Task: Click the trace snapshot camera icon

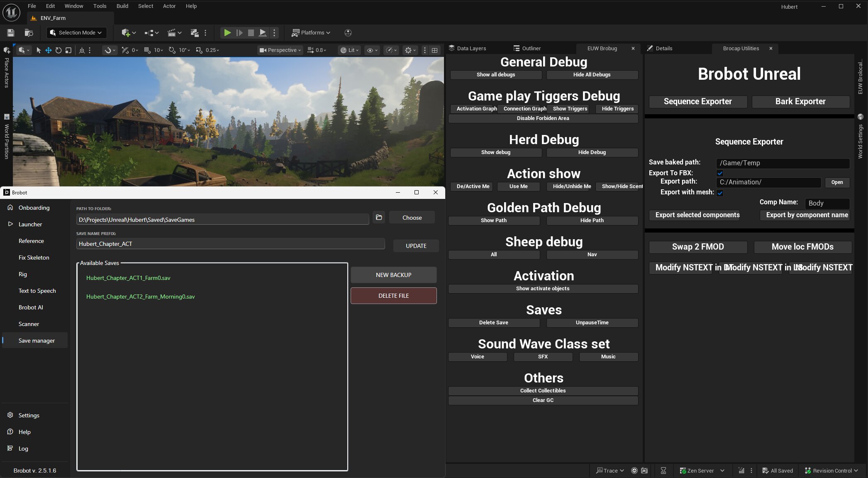Action: coord(644,471)
